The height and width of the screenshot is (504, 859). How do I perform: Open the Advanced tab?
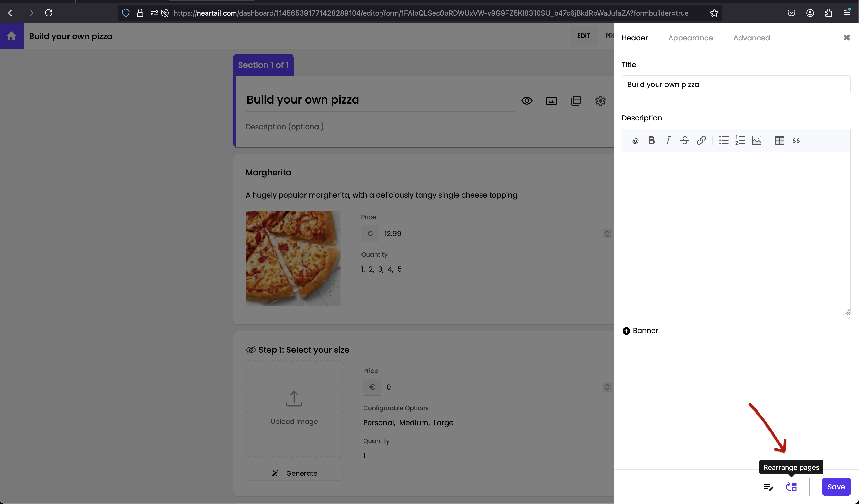(751, 38)
